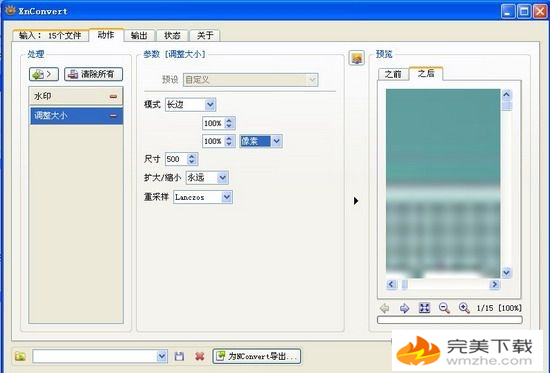This screenshot has height=373, width=550.
Task: Open the 预设 自定义 dropdown
Action: click(250, 80)
